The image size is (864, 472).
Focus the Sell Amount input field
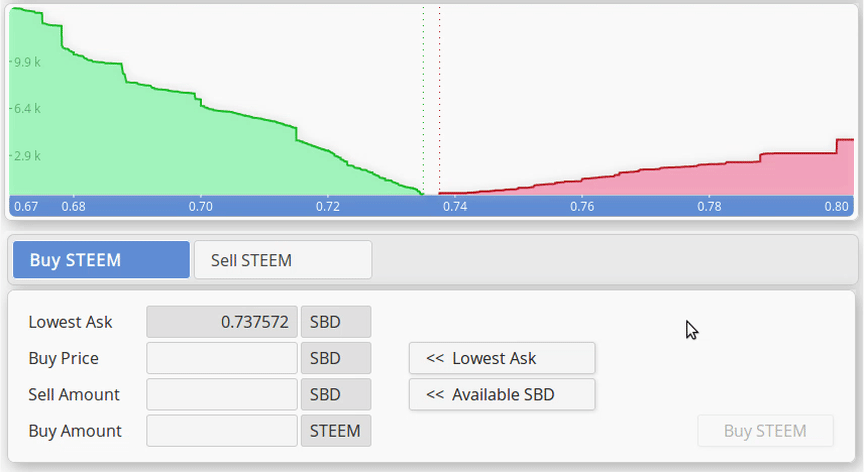222,394
